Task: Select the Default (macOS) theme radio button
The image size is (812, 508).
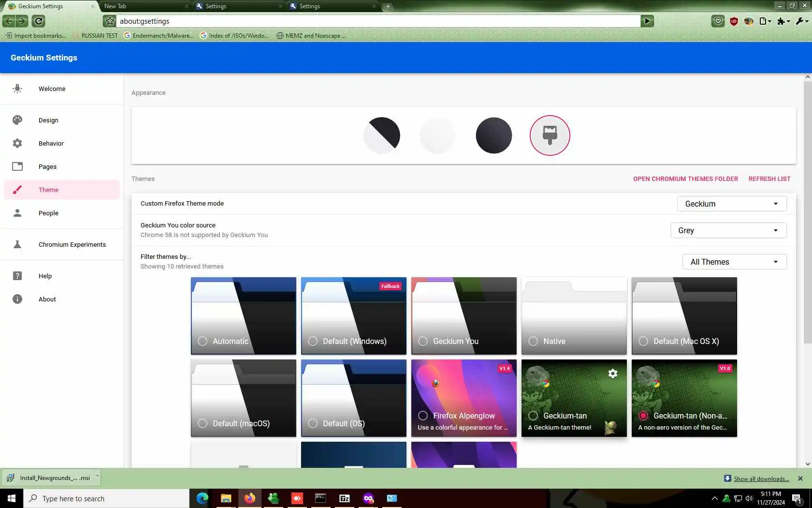Action: pos(203,423)
